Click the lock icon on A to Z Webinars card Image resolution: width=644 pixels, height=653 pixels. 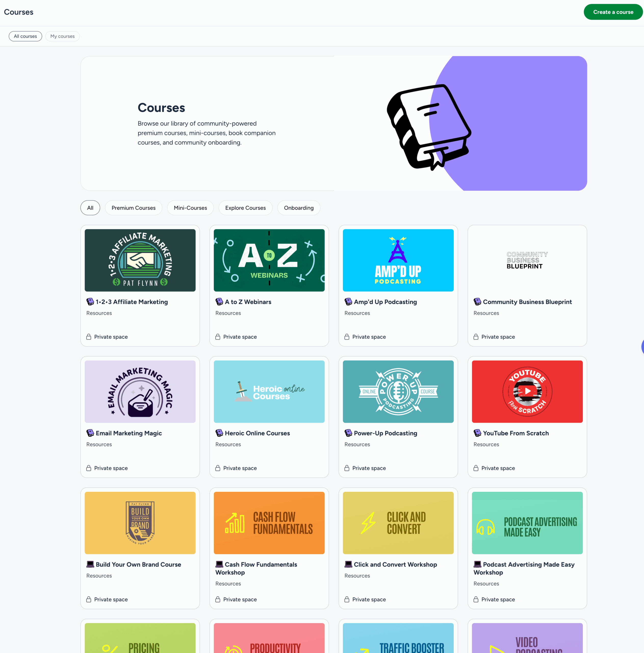click(x=218, y=337)
